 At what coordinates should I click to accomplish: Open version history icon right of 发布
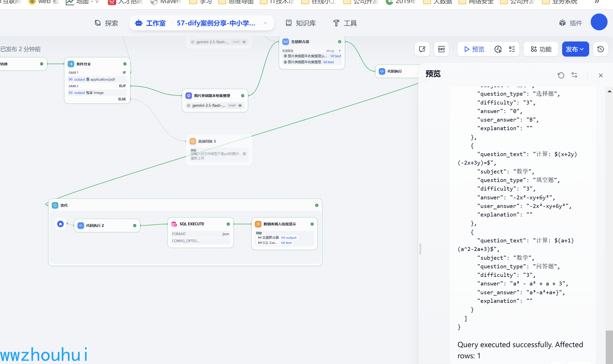pos(601,49)
